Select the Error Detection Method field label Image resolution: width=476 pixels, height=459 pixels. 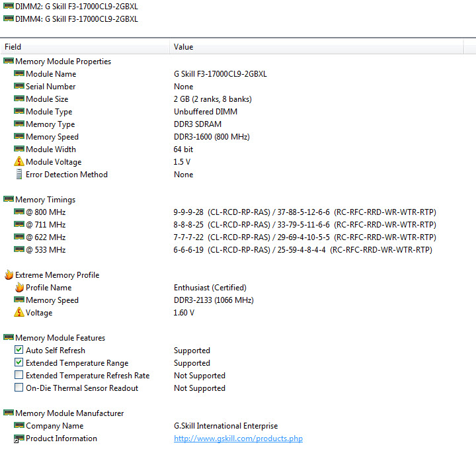(67, 175)
